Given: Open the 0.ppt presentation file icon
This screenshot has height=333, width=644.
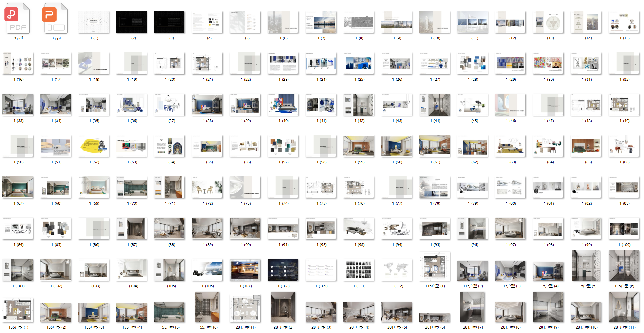Looking at the screenshot, I should point(56,19).
